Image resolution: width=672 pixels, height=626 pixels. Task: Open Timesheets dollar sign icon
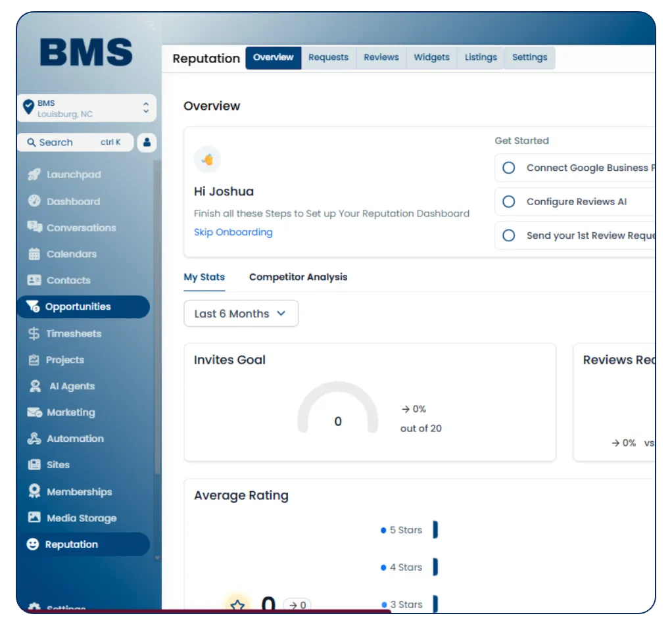point(34,333)
